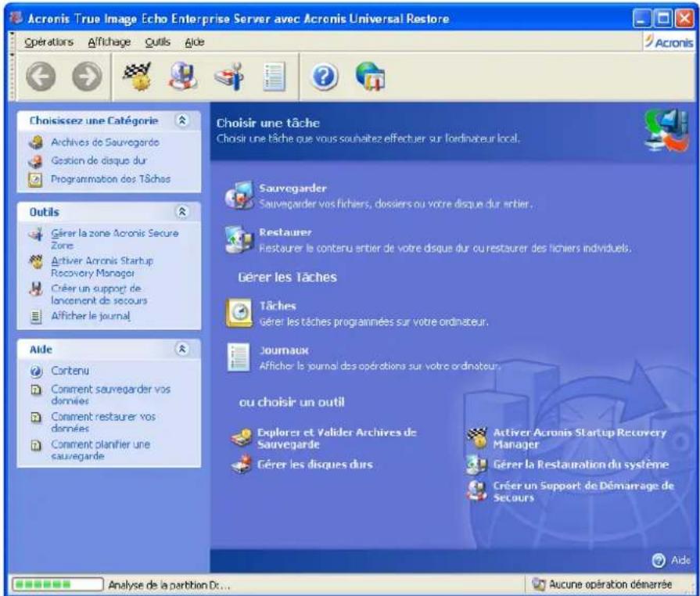Collapse the Outils sidebar panel

pos(182,212)
